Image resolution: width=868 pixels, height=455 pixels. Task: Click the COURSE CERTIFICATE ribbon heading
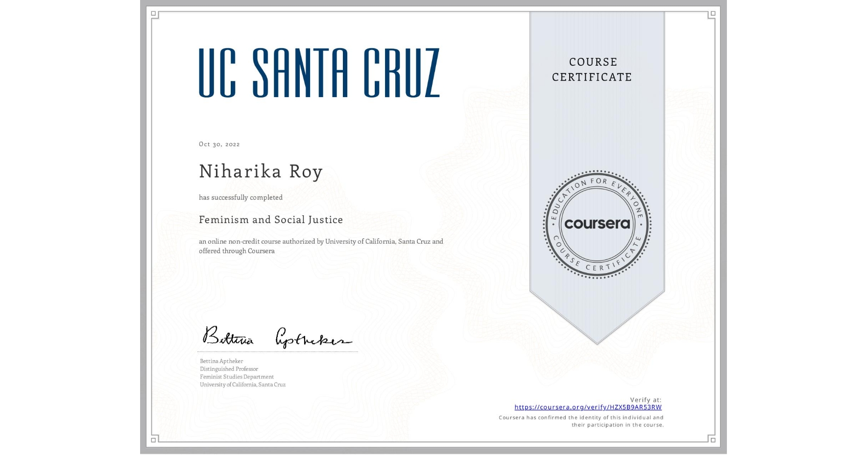pyautogui.click(x=592, y=70)
